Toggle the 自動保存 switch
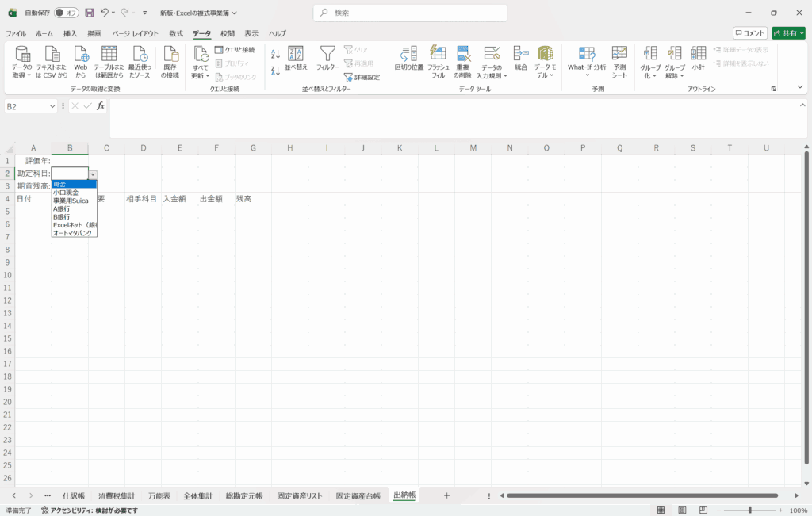 [67, 13]
